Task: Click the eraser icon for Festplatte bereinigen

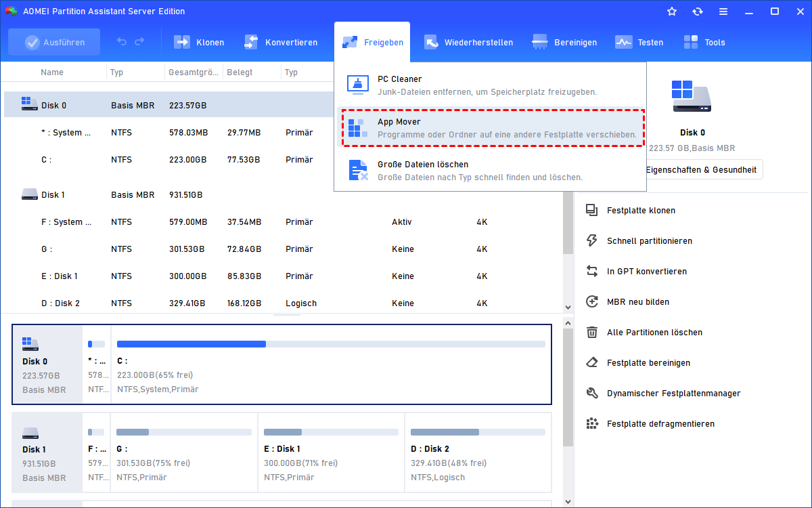Action: coord(592,363)
